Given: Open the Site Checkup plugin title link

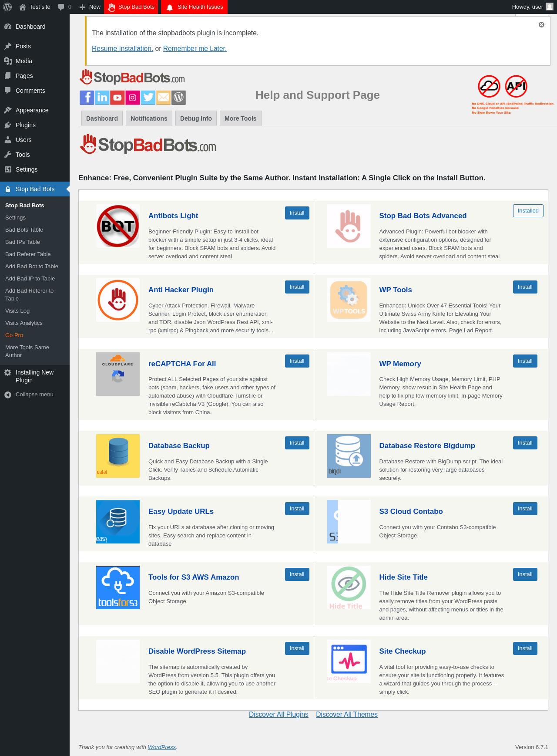Looking at the screenshot, I should (403, 651).
